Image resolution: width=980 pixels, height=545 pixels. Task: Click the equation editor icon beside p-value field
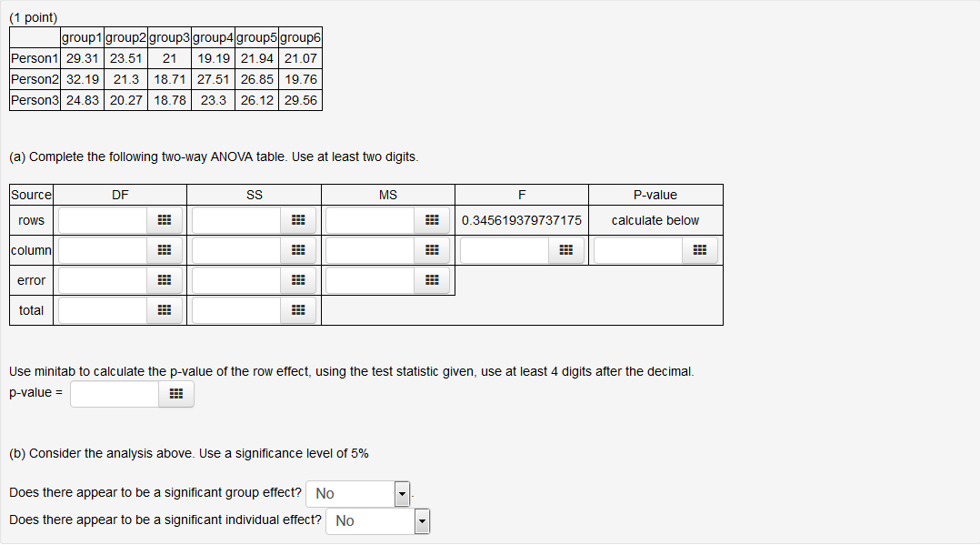[175, 393]
